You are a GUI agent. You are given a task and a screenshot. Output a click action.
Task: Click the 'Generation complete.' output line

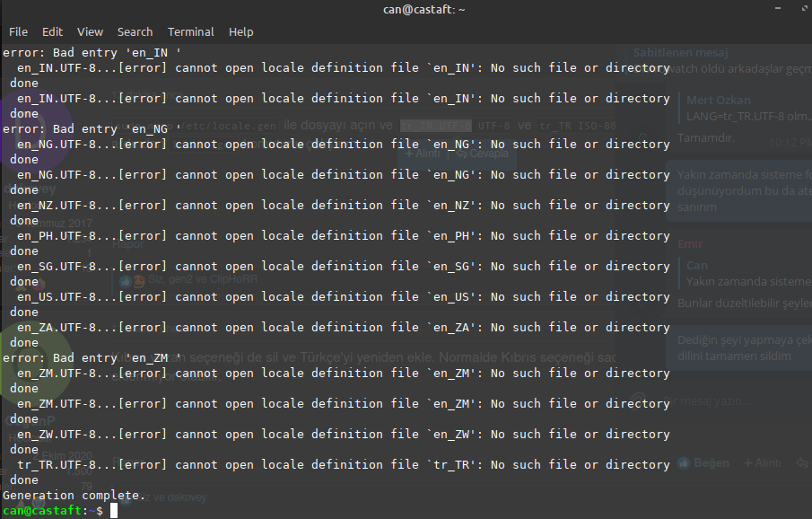coord(74,496)
